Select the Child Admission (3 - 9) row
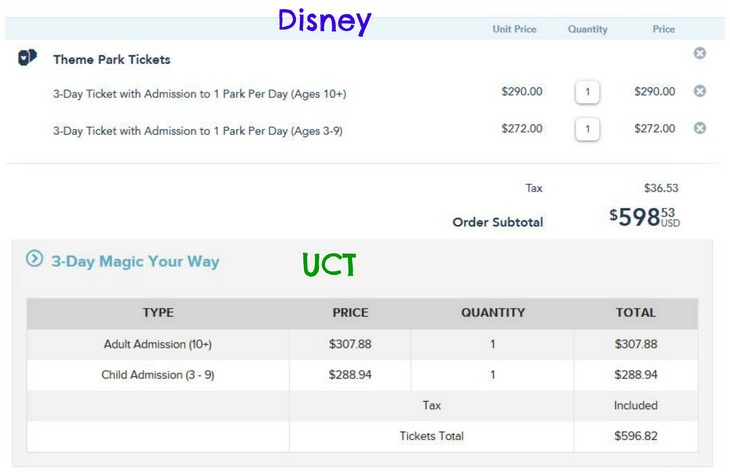This screenshot has height=474, width=730. (x=362, y=375)
